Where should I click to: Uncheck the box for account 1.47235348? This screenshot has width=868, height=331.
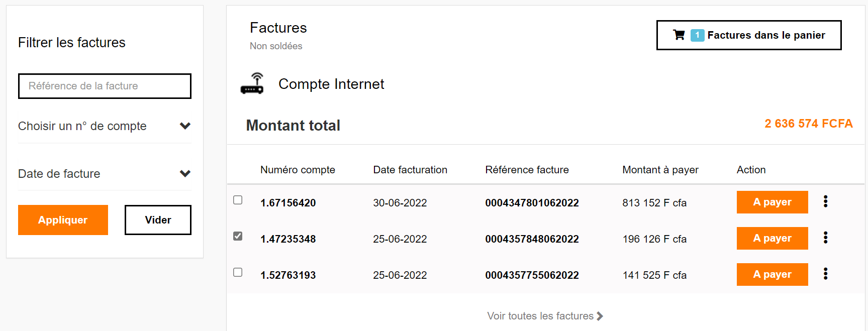(238, 236)
